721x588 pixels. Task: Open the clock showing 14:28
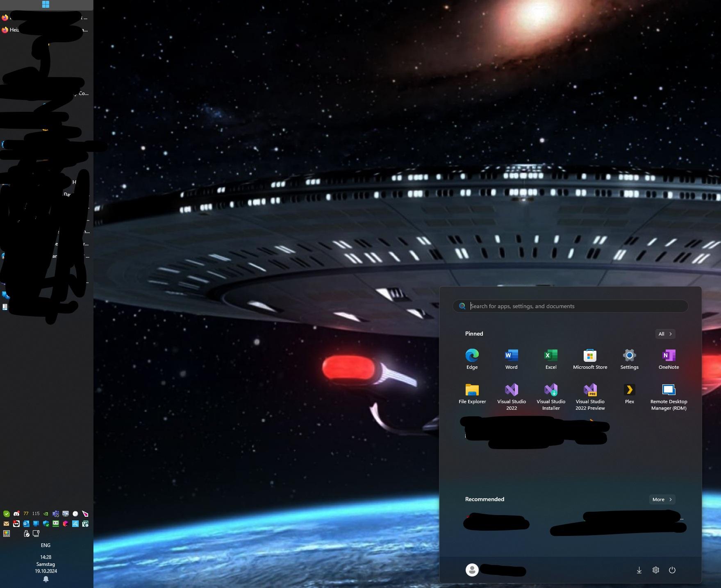46,557
